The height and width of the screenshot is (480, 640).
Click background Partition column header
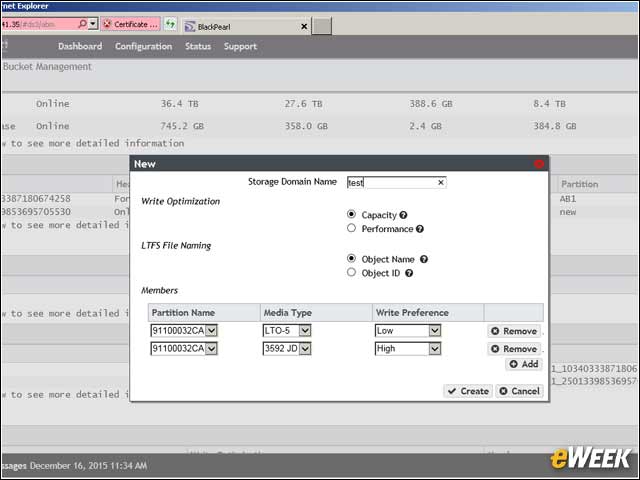point(580,184)
